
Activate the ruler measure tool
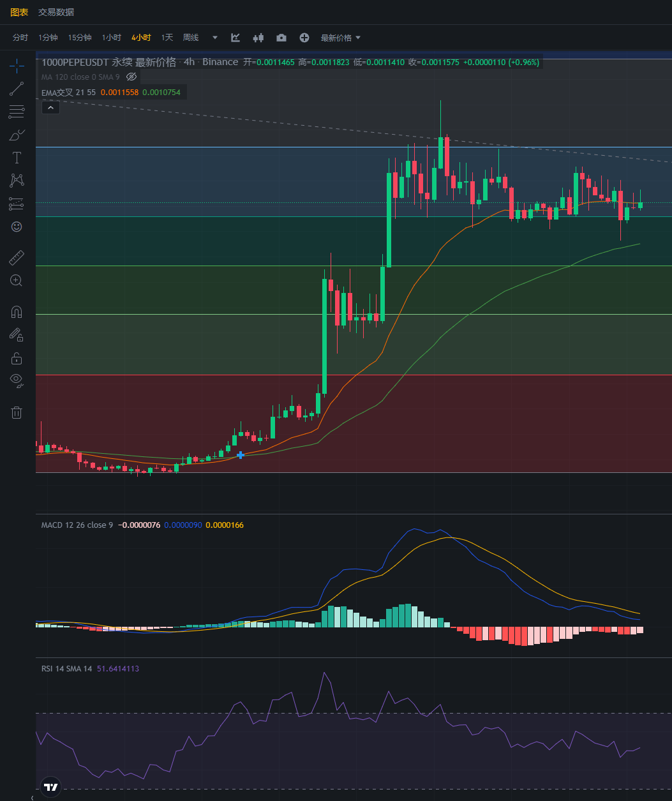click(17, 258)
